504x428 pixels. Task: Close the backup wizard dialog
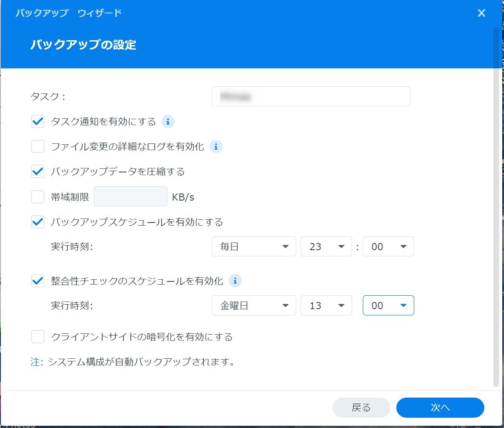click(x=481, y=13)
